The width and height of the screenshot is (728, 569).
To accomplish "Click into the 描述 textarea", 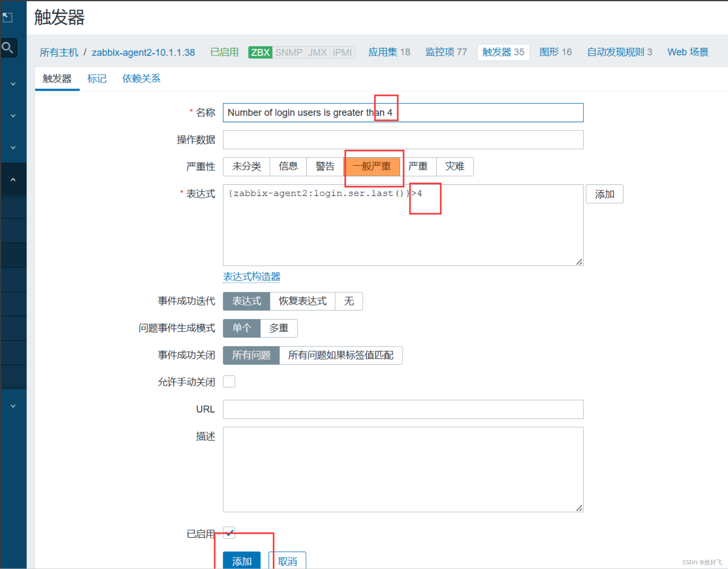I will (x=403, y=469).
